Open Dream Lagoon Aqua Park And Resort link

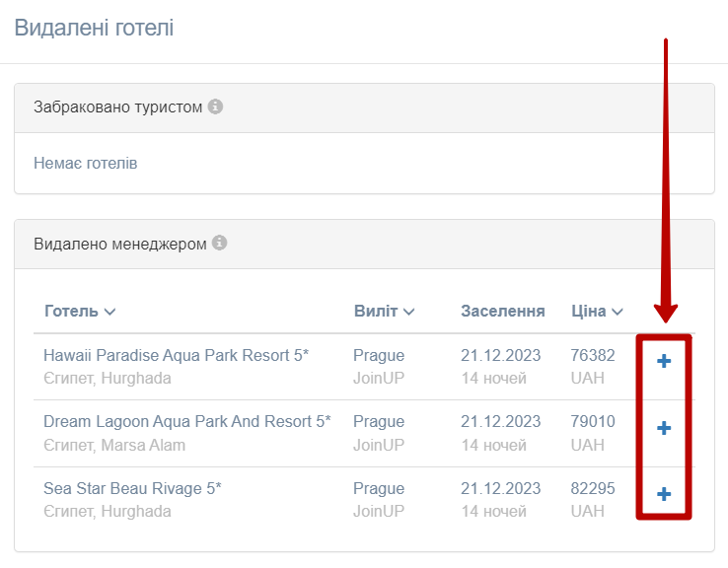[x=187, y=422]
